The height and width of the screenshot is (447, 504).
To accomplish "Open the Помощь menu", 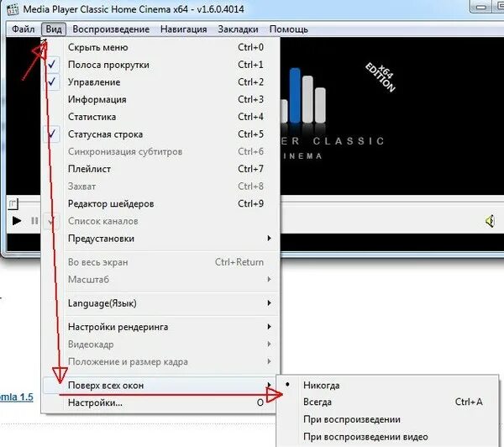I will click(289, 29).
